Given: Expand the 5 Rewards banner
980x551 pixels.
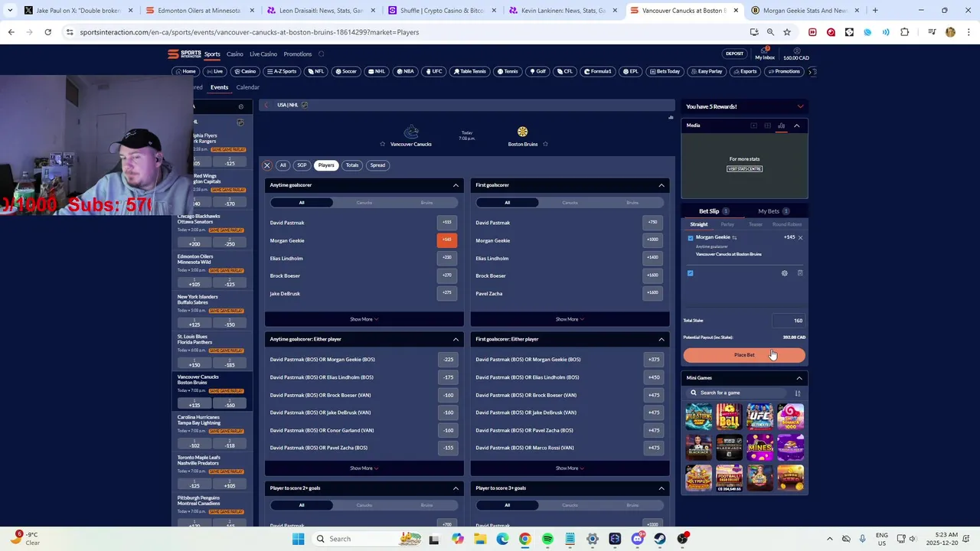Looking at the screenshot, I should pos(800,106).
